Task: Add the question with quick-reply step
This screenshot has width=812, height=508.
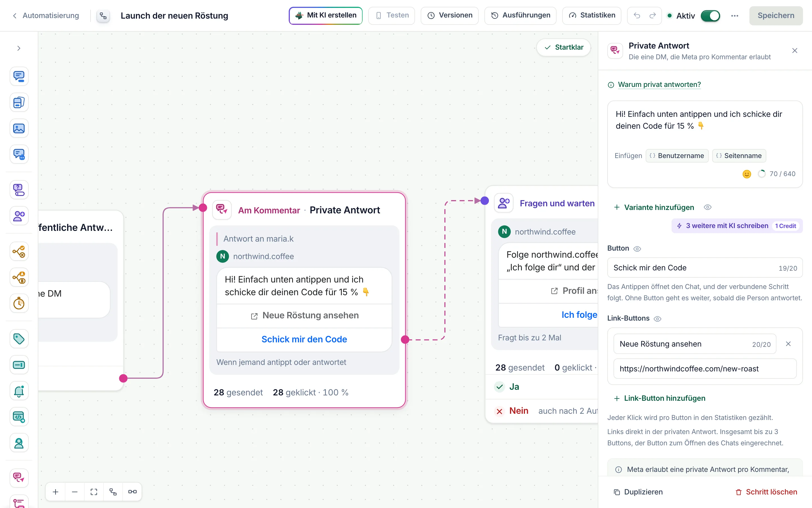Action: click(19, 190)
